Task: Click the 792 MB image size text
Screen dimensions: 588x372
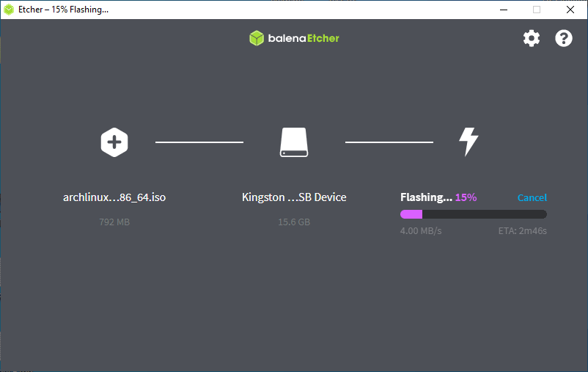Action: pyautogui.click(x=114, y=222)
